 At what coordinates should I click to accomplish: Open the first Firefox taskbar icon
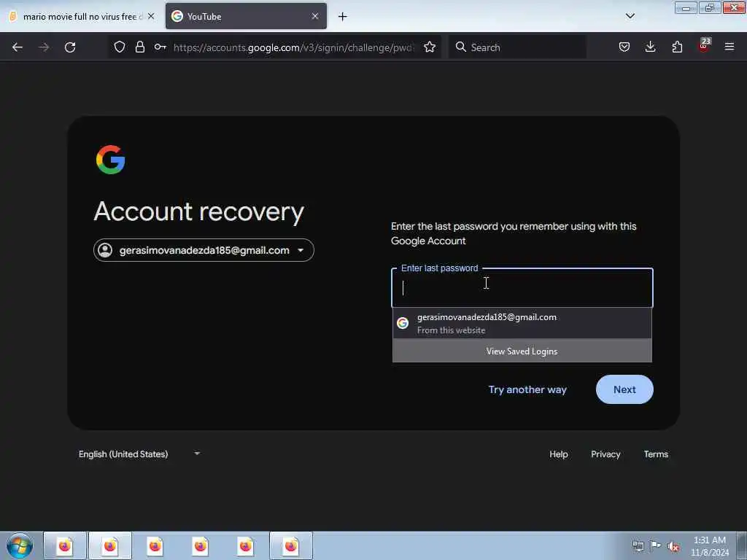click(65, 545)
